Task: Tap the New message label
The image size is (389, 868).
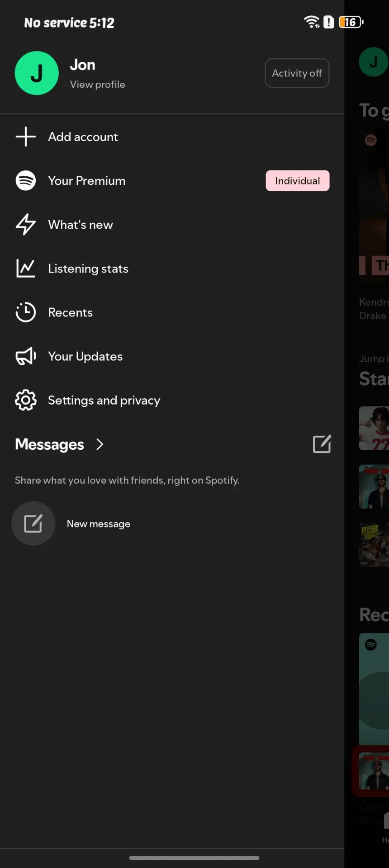Action: click(99, 524)
